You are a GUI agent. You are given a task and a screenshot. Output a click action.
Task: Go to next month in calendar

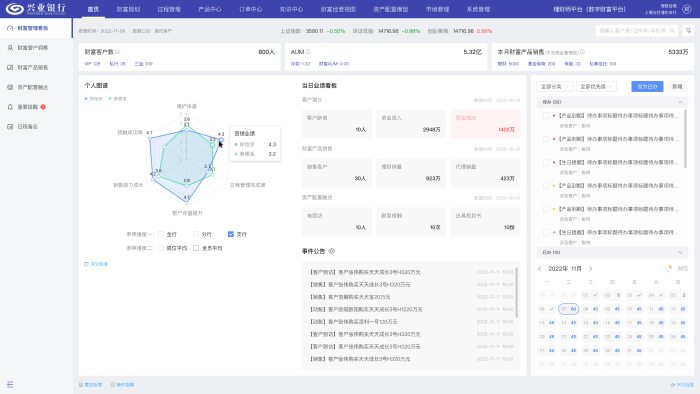[x=590, y=269]
